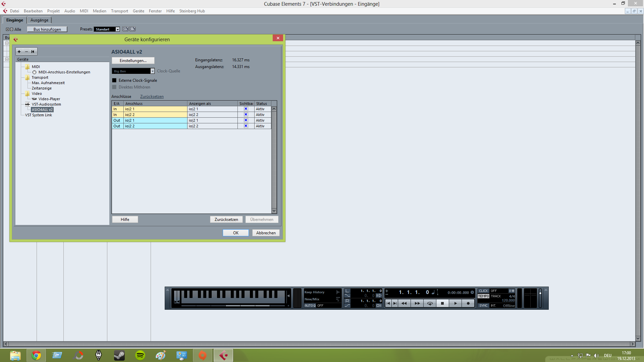Click the remove preset icon

[x=132, y=29]
